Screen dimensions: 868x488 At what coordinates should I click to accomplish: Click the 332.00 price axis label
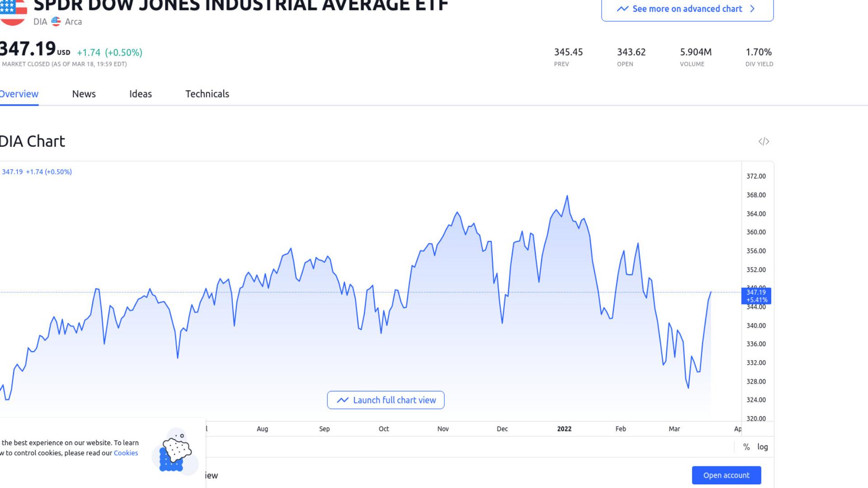point(756,363)
